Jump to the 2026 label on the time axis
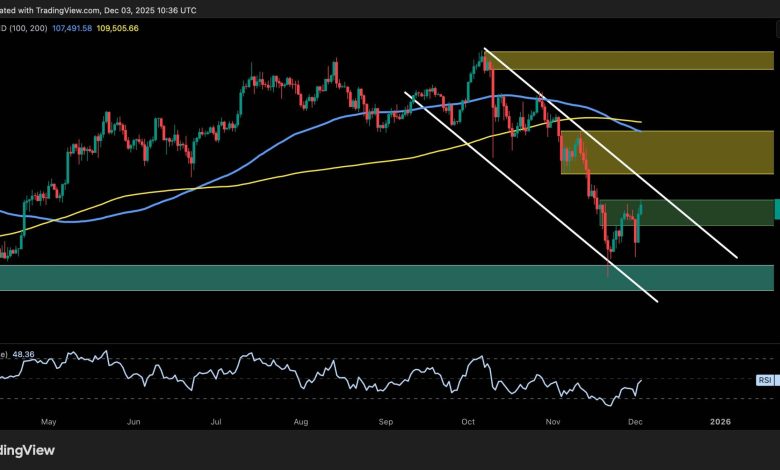The image size is (780, 470). pyautogui.click(x=719, y=423)
